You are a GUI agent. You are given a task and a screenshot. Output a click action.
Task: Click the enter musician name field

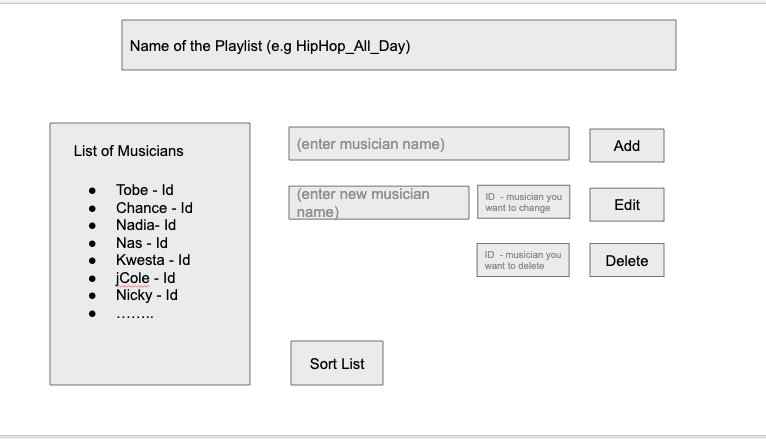(428, 144)
